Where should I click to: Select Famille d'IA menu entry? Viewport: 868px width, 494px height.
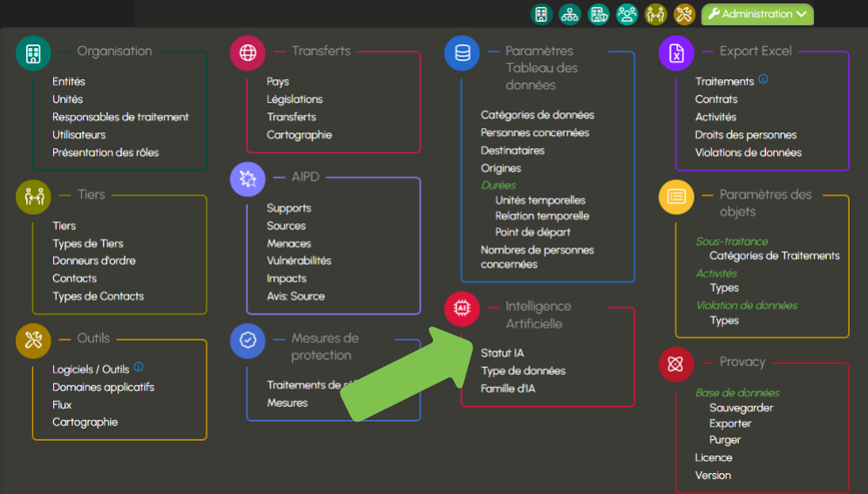tap(508, 389)
